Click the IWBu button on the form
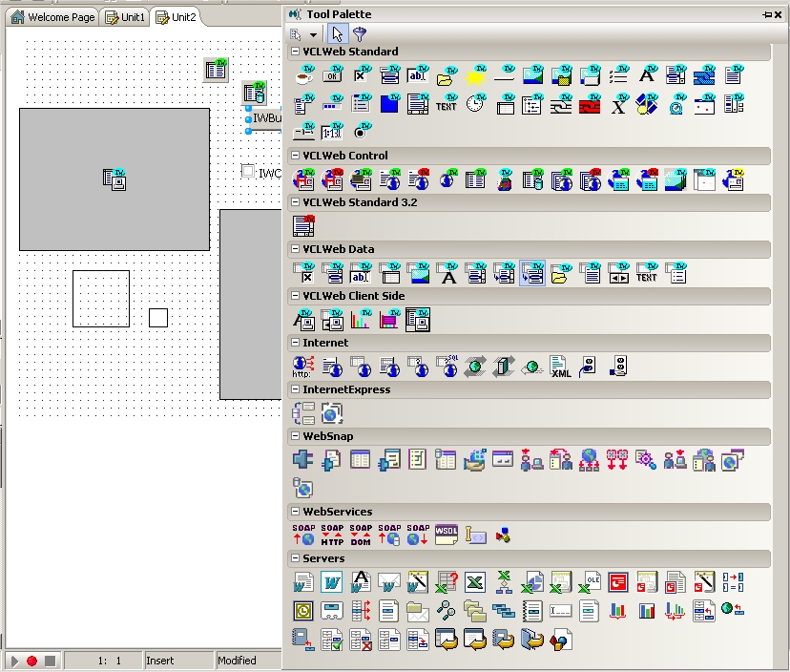 [x=266, y=118]
